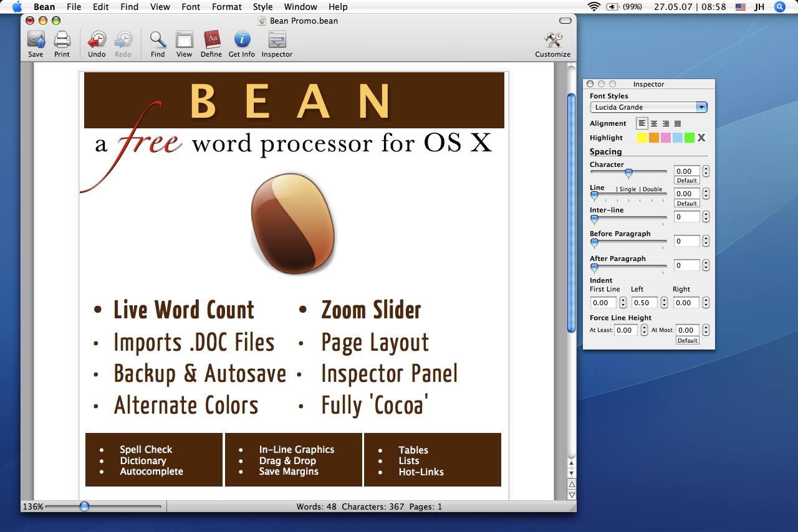Toggle the Inspector panel icon
The width and height of the screenshot is (798, 532).
(x=277, y=41)
